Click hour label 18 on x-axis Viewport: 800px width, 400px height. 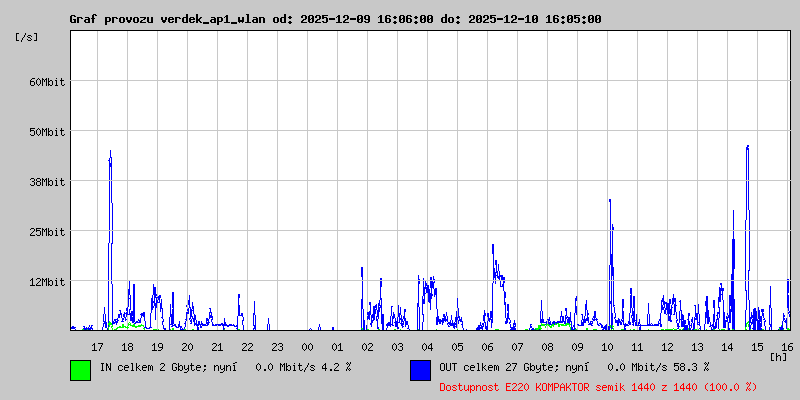127,347
